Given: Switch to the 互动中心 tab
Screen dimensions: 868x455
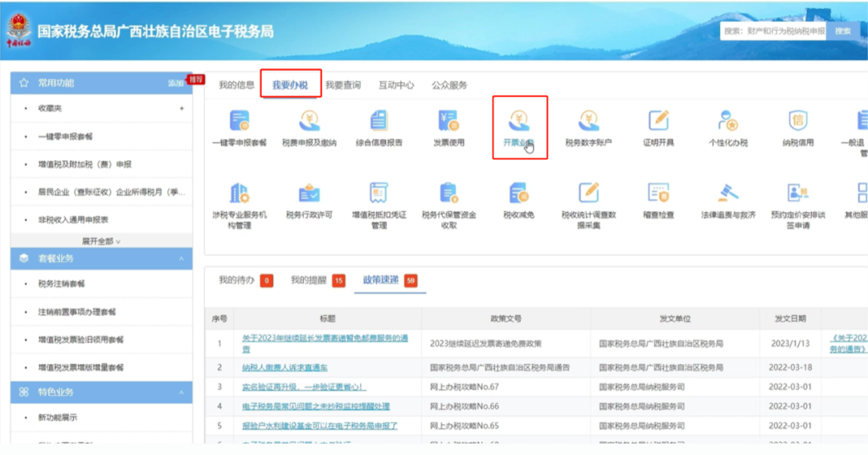Looking at the screenshot, I should click(396, 84).
